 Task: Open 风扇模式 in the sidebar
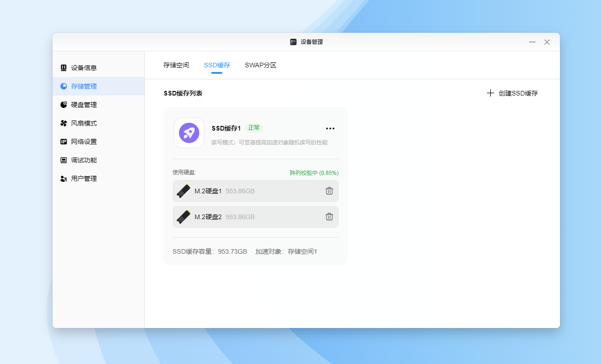(x=84, y=123)
